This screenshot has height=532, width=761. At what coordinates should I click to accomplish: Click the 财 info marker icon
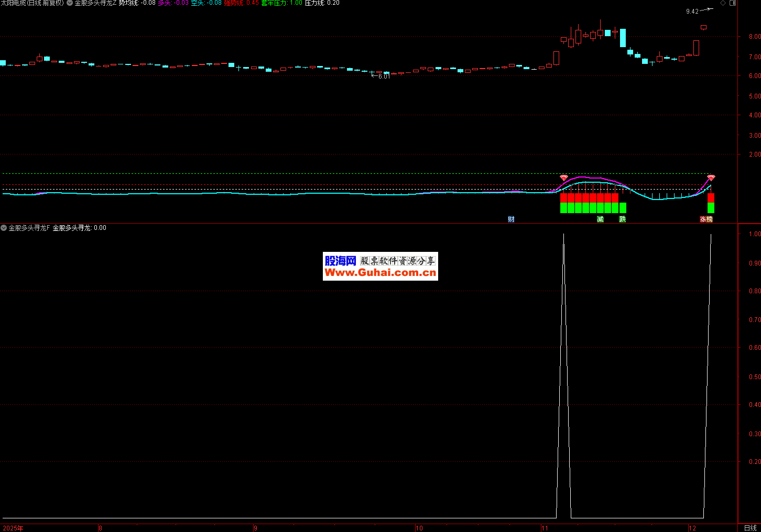click(511, 219)
